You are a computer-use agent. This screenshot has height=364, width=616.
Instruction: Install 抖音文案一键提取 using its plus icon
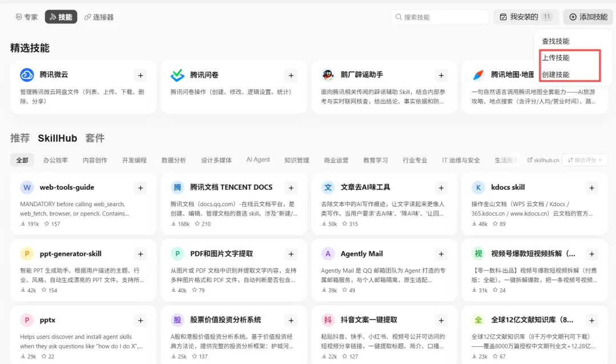[x=441, y=321]
